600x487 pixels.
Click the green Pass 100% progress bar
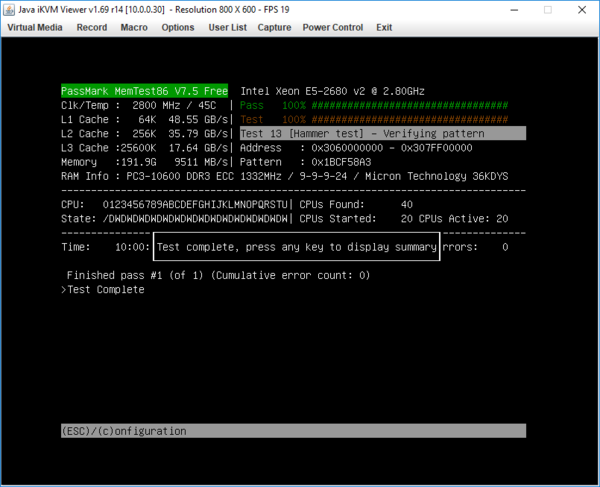click(x=410, y=105)
